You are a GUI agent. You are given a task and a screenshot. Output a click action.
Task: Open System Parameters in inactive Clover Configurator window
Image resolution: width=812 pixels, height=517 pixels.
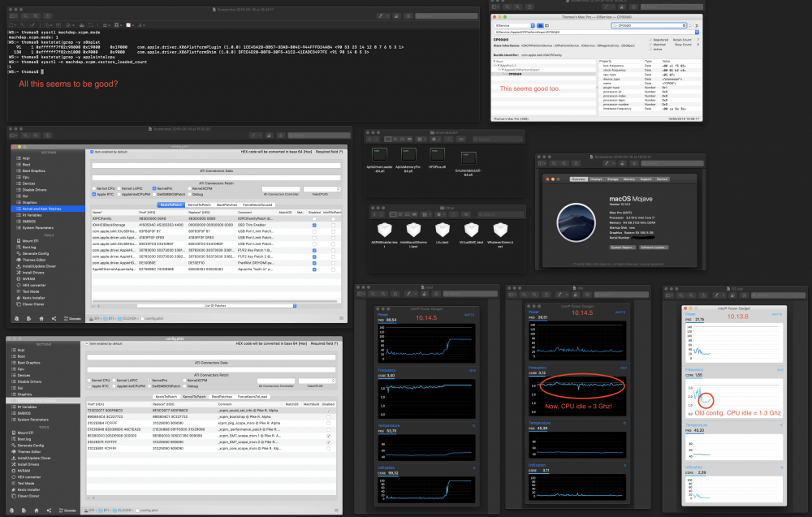[32, 420]
